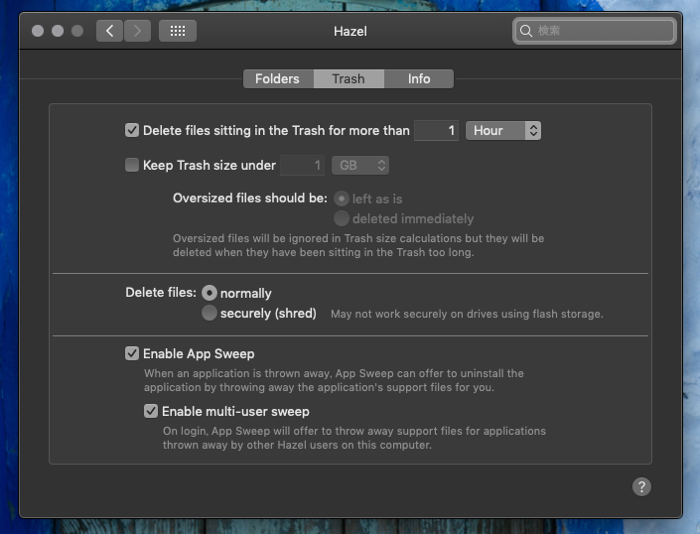Open help with the question mark button
The image size is (700, 534).
[642, 487]
